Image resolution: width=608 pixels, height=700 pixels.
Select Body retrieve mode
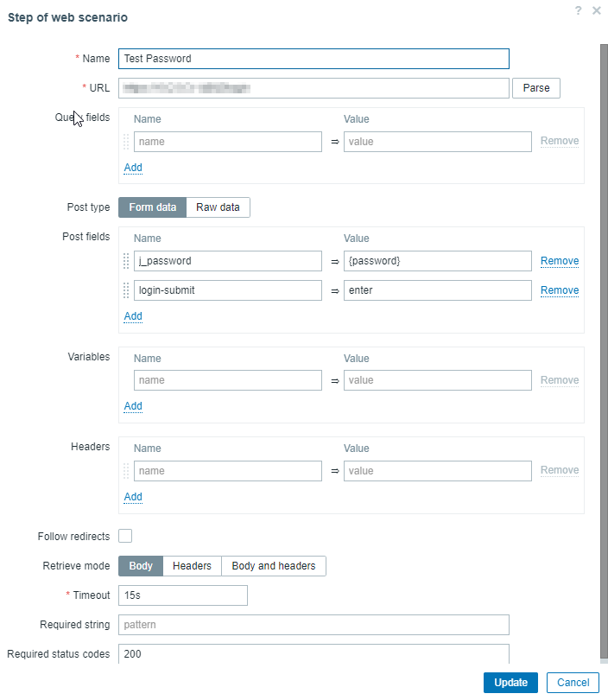(141, 566)
